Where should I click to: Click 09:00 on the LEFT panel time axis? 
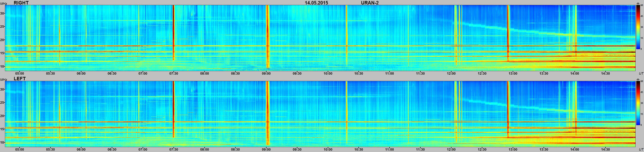tap(266, 149)
